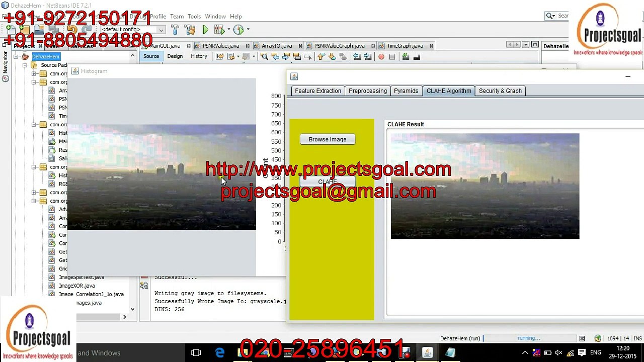The width and height of the screenshot is (644, 362).
Task: Click the Uncomment icon in editor toolbar
Action: click(x=417, y=57)
